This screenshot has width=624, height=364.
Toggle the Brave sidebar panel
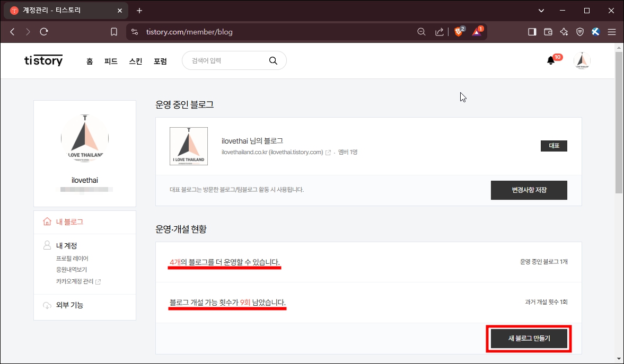click(531, 31)
